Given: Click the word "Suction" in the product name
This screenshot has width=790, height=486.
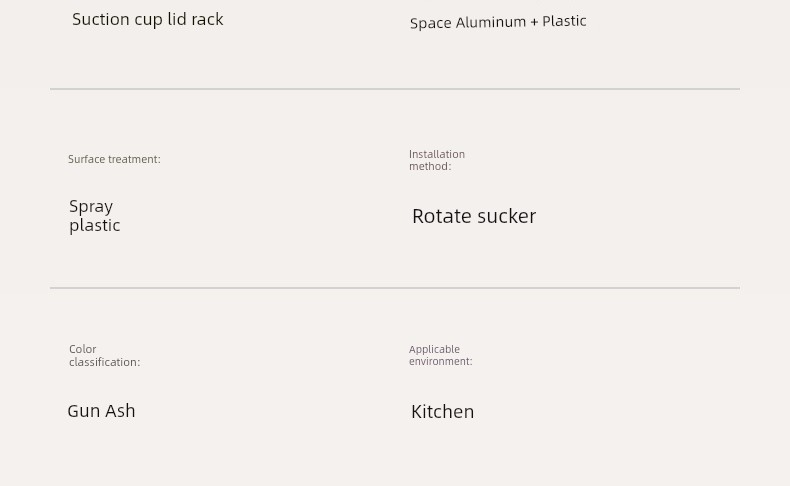Looking at the screenshot, I should click(x=101, y=19).
